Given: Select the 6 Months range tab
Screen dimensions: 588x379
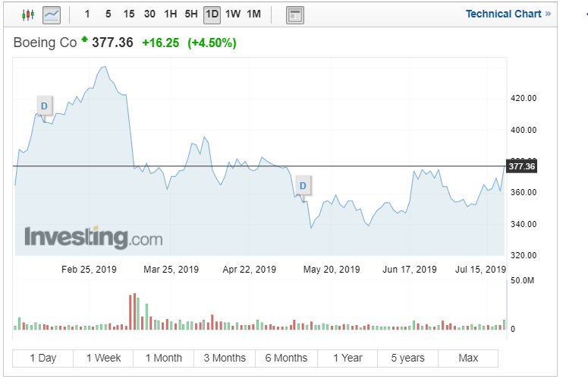Looking at the screenshot, I should 286,358.
